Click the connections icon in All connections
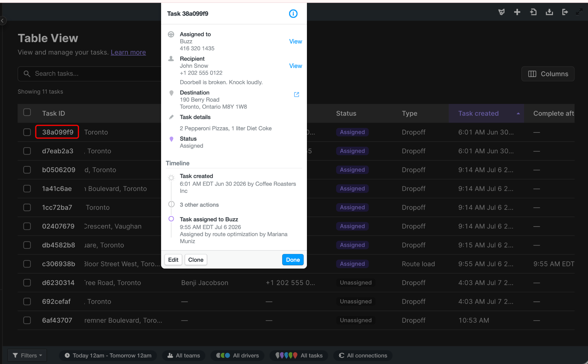The width and height of the screenshot is (588, 364). [341, 355]
